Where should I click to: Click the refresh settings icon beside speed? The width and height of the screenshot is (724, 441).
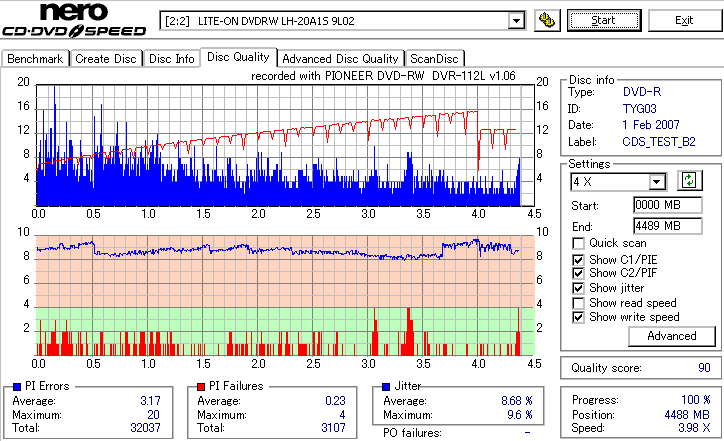coord(689,181)
